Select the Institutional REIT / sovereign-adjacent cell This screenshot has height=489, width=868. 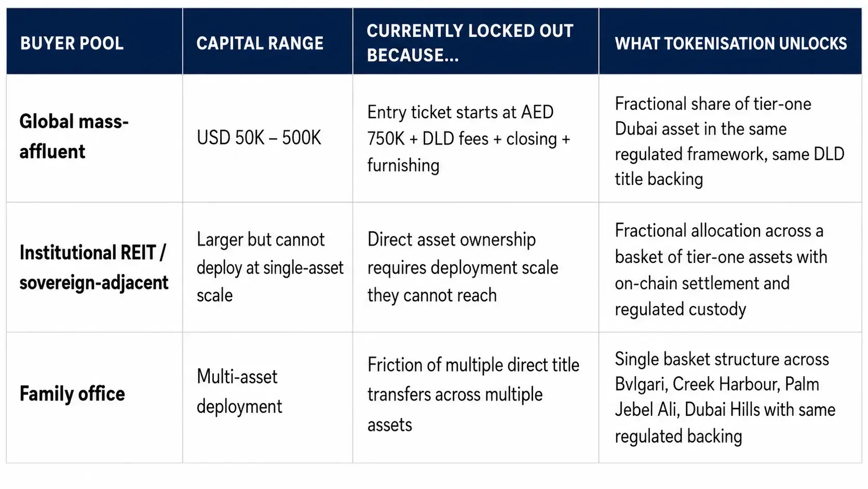click(x=94, y=267)
